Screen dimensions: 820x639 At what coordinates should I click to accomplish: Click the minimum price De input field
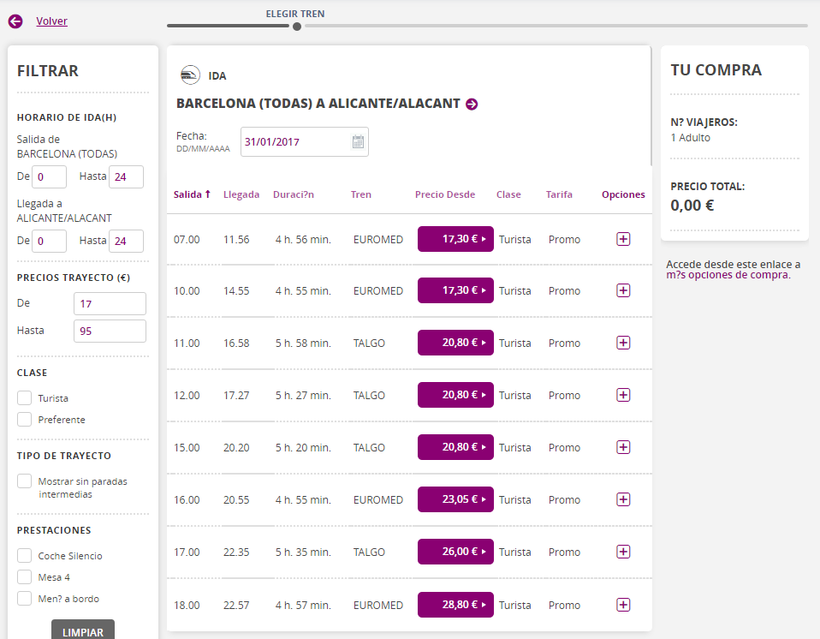(x=110, y=304)
